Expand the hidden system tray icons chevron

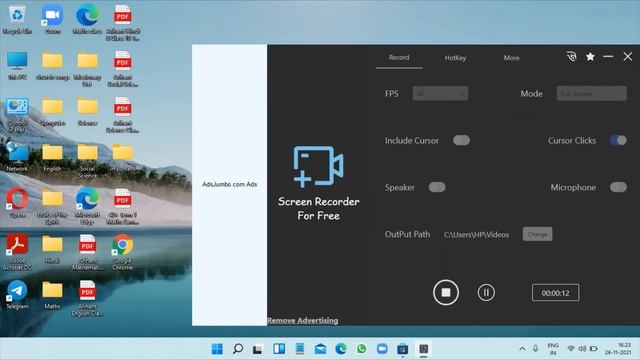pyautogui.click(x=522, y=349)
